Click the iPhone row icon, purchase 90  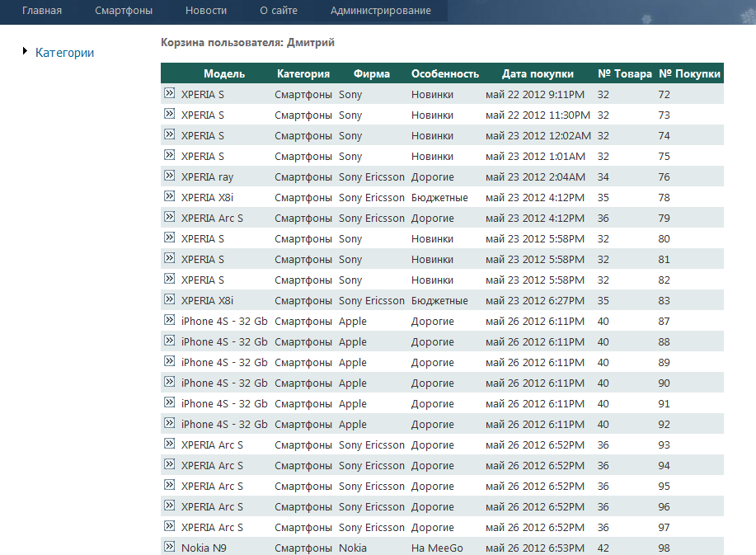coord(169,382)
